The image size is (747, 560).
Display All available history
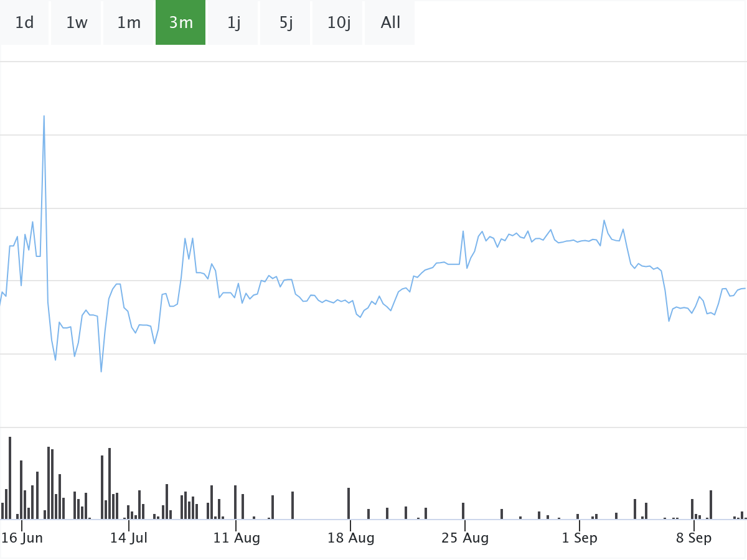point(390,23)
